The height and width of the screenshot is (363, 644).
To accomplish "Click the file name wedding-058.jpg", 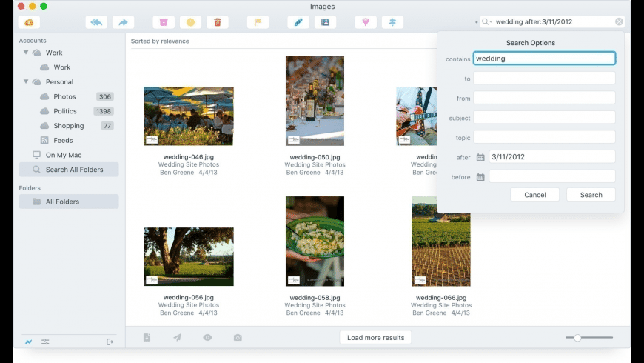I will 315,298.
